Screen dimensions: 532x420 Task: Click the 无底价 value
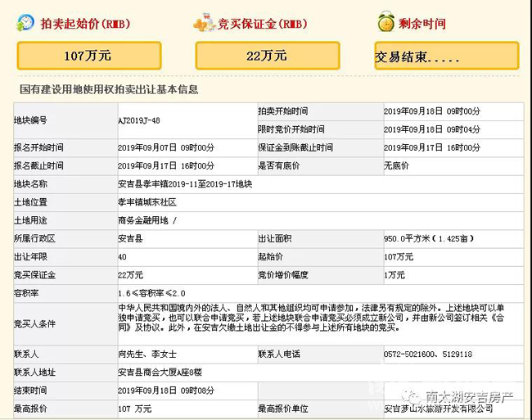pos(396,166)
